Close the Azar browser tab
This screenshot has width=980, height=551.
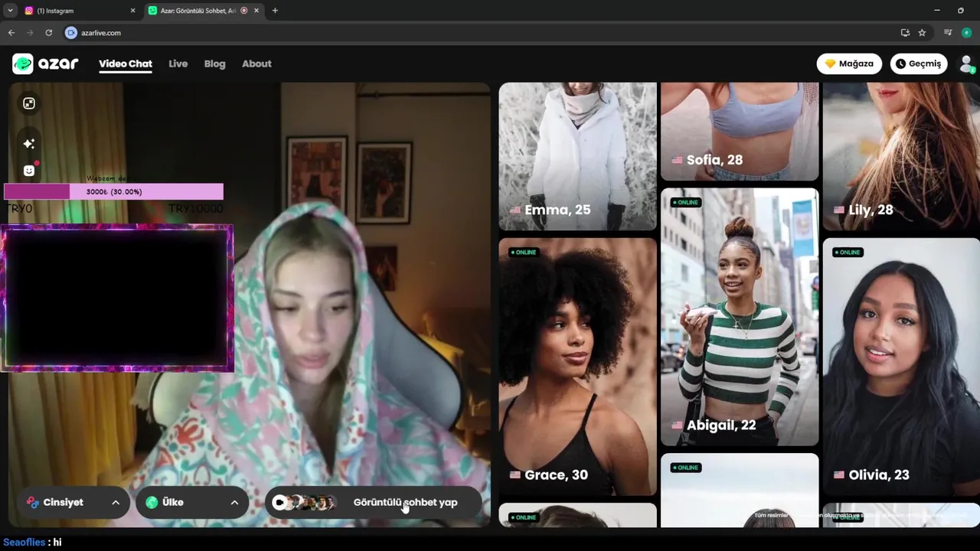[x=256, y=11]
